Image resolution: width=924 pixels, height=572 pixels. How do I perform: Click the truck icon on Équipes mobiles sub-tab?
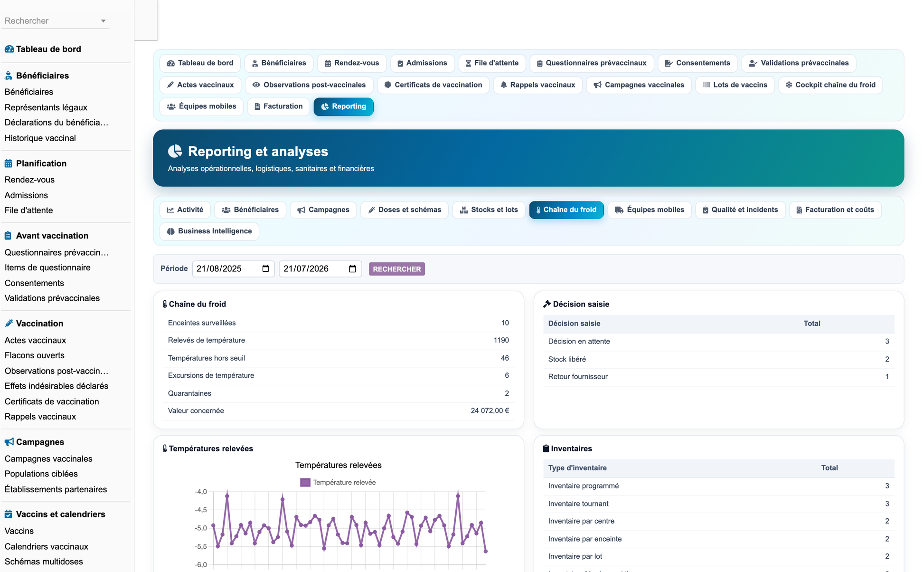pyautogui.click(x=619, y=210)
